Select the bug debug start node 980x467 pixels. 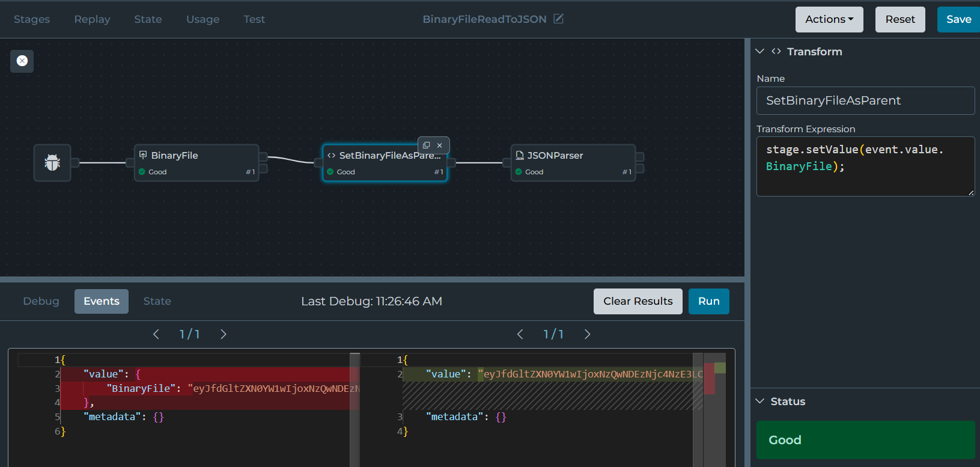(x=52, y=162)
